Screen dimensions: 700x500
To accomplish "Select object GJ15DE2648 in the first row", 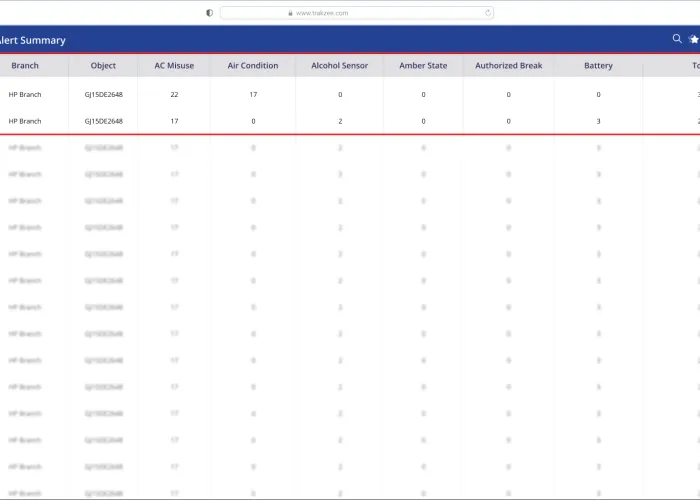I will tap(103, 94).
